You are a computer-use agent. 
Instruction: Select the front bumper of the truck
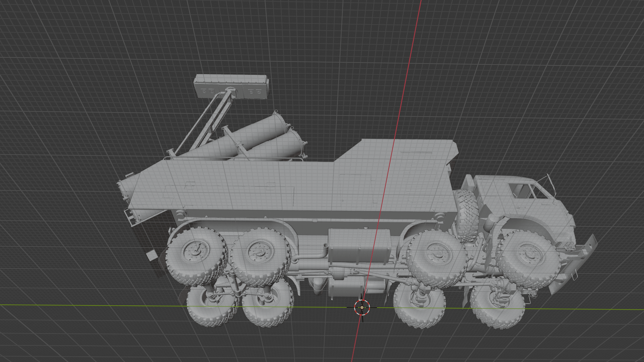pos(574,265)
